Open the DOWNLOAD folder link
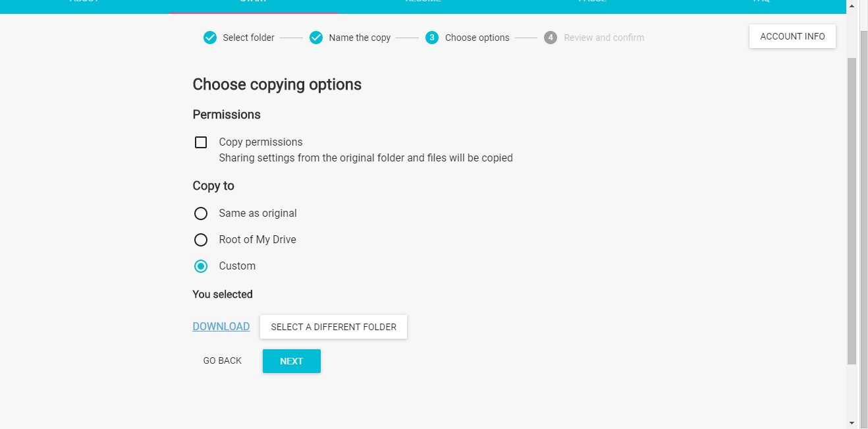 click(x=221, y=327)
